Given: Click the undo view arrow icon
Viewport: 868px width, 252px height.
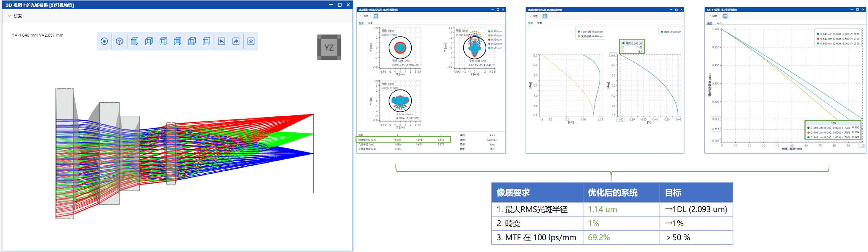Looking at the screenshot, I should [221, 41].
